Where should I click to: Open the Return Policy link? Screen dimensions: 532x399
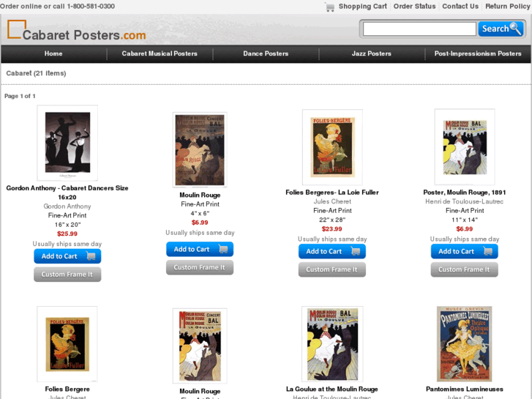coord(508,7)
